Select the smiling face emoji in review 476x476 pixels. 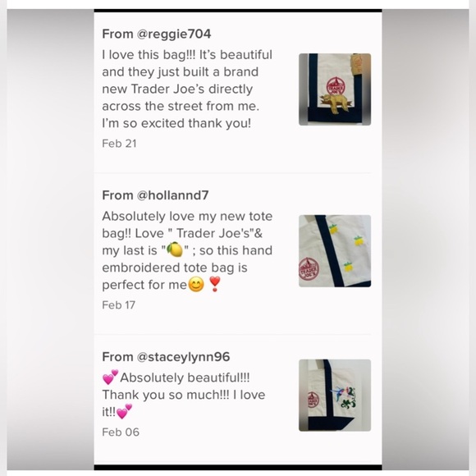coord(196,285)
